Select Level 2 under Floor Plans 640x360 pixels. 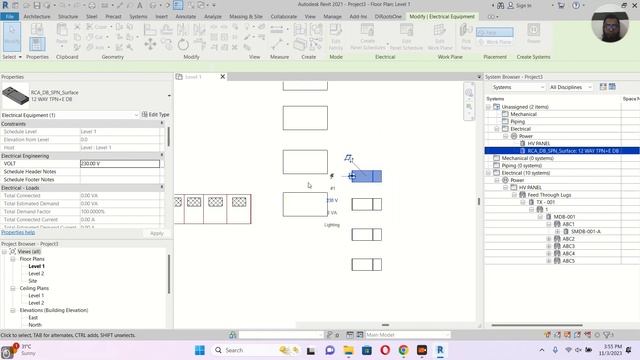(x=36, y=273)
